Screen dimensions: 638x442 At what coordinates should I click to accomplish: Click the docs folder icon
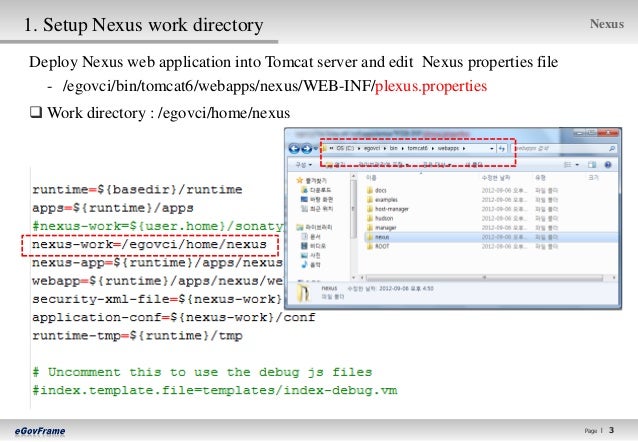click(369, 190)
